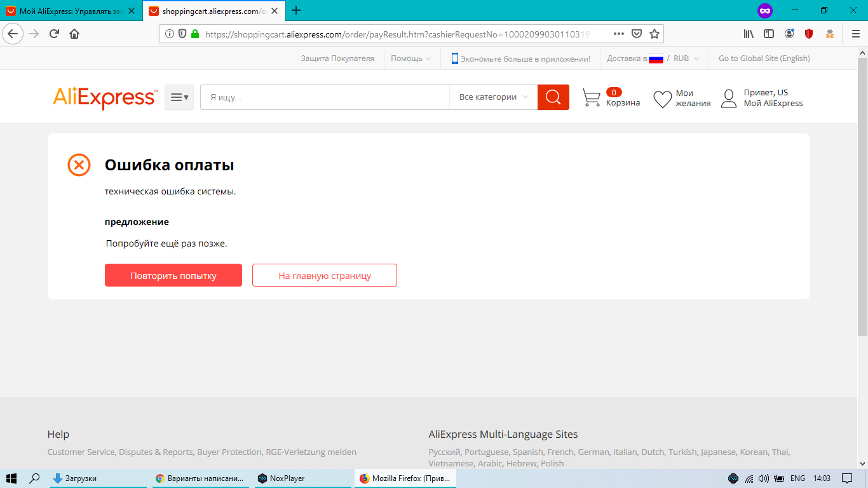Click the red shield extension icon
Image resolution: width=868 pixels, height=488 pixels.
click(809, 34)
